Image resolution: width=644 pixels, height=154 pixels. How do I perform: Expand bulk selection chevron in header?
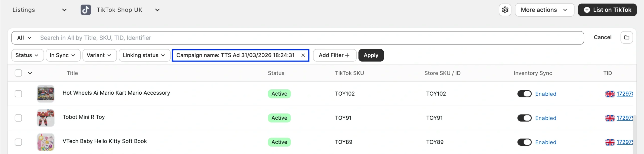tap(30, 73)
